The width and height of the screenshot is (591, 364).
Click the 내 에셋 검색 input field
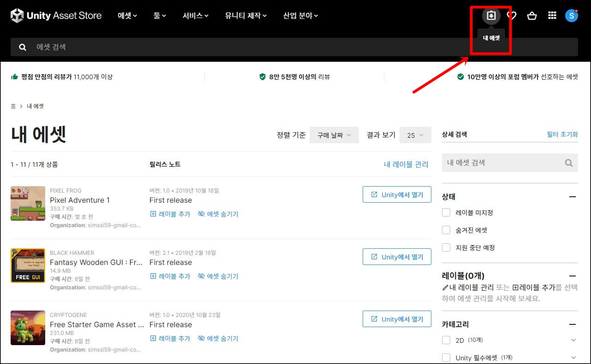(498, 162)
